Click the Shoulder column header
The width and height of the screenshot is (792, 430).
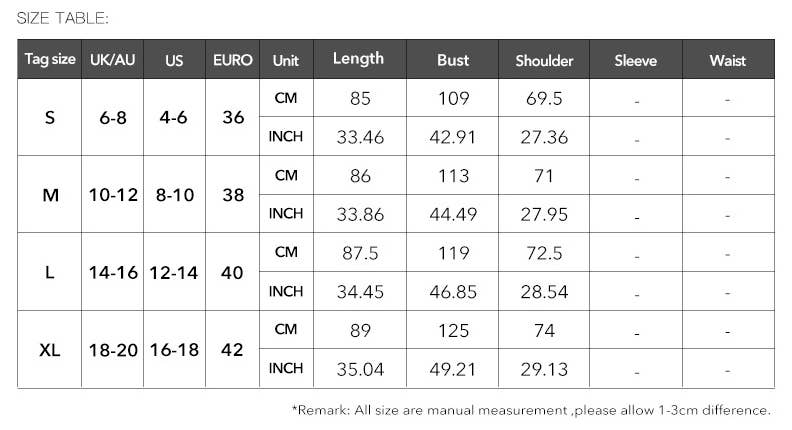(x=544, y=60)
